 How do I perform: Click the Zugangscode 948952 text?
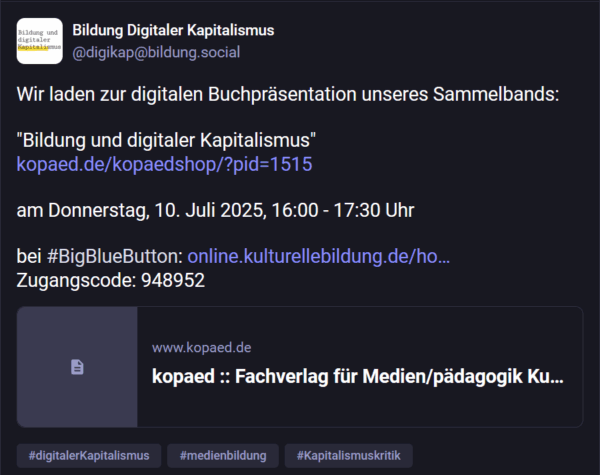tap(110, 280)
